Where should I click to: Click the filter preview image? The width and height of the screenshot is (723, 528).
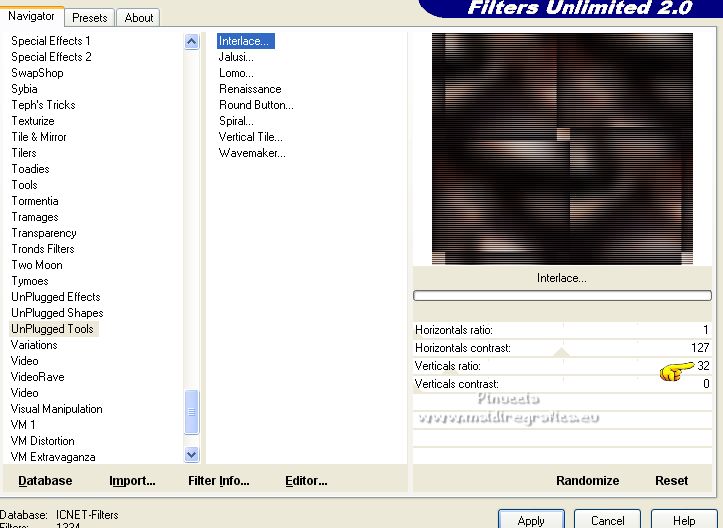click(x=562, y=148)
